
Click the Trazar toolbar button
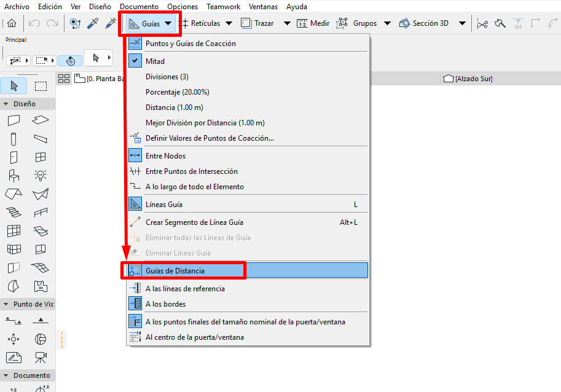(257, 23)
